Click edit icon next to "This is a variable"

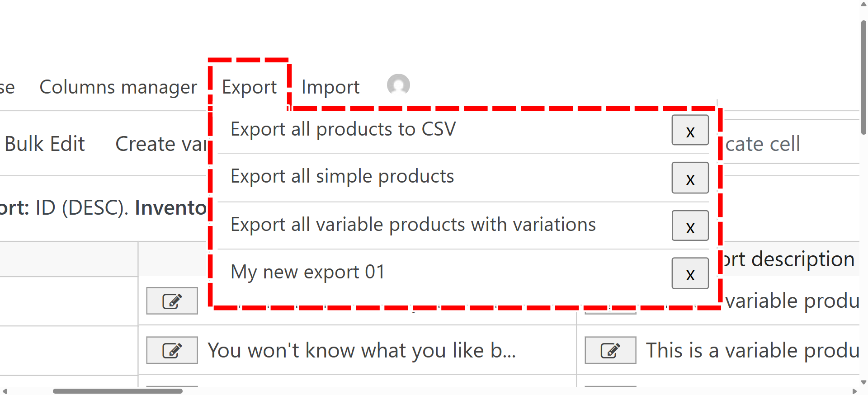click(610, 350)
